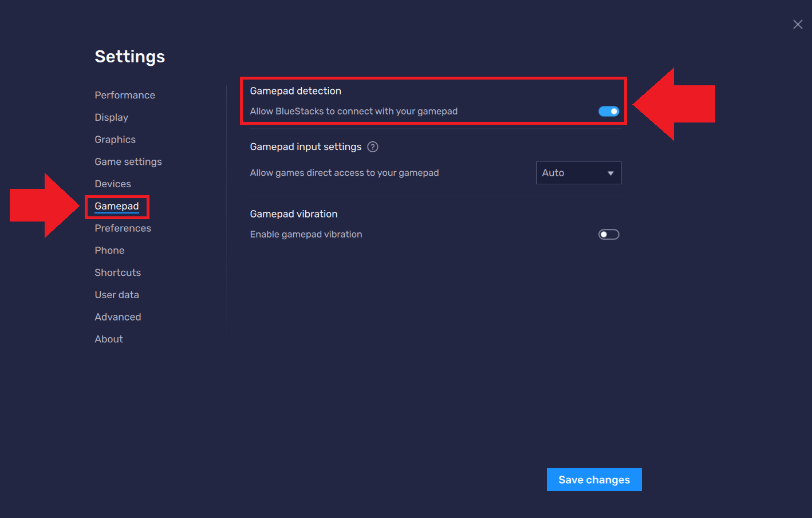This screenshot has height=518, width=812.
Task: Click the help icon beside Gamepad input settings
Action: pos(373,147)
